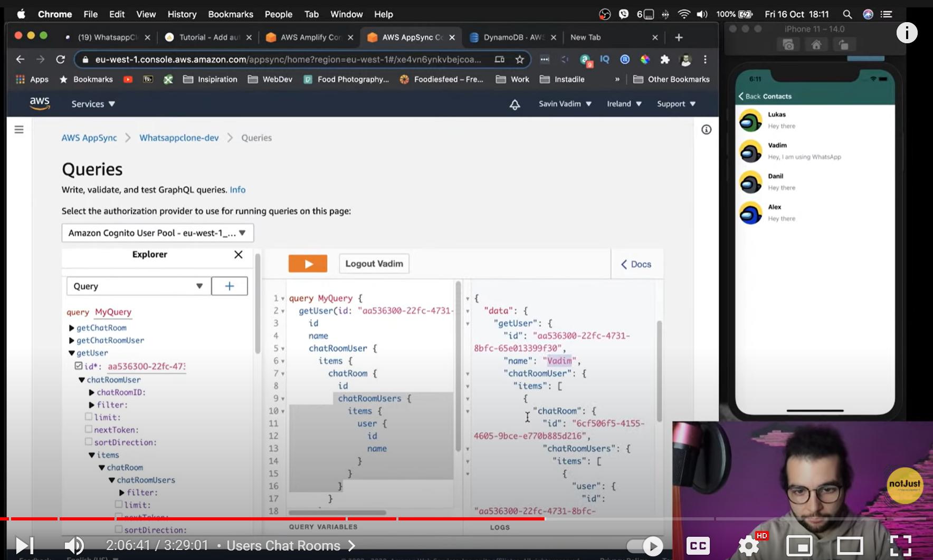Bookmark this page with the star icon

pos(520,60)
